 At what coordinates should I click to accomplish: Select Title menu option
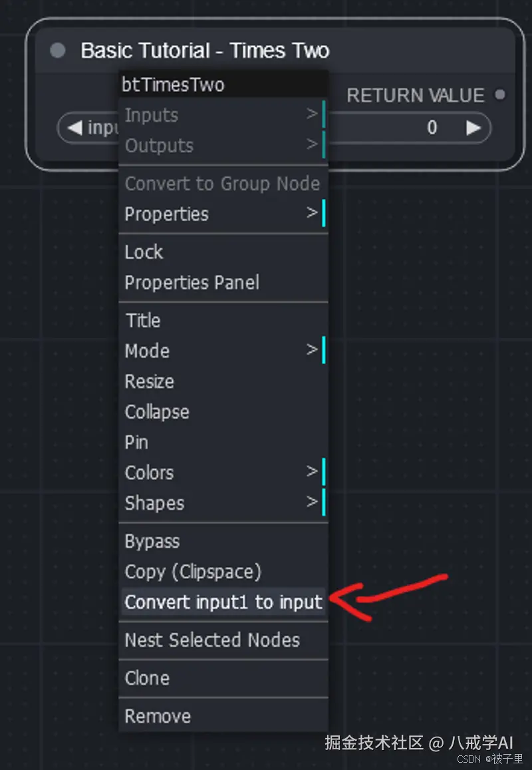point(144,321)
